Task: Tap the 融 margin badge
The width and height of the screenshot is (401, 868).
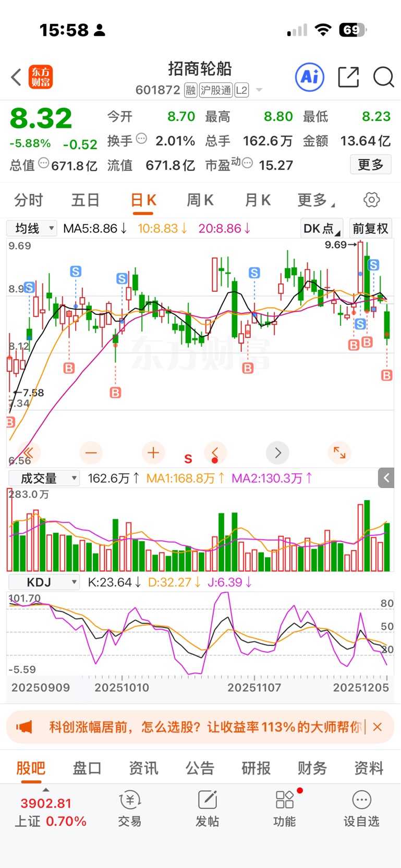Action: 190,90
